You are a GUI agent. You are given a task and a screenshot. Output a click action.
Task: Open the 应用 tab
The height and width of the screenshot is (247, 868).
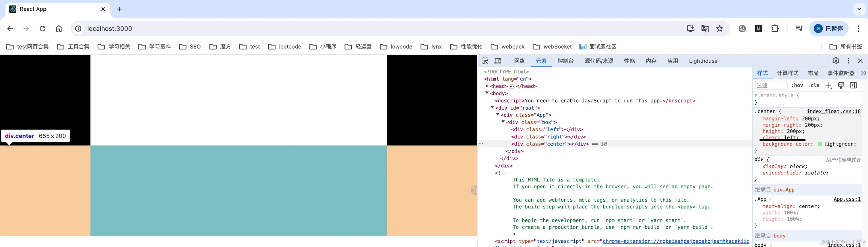(x=673, y=61)
